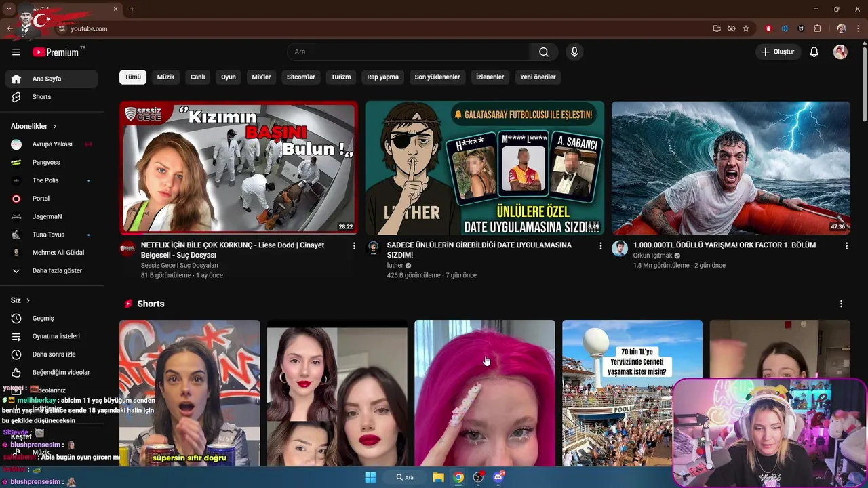868x488 pixels.
Task: Select the "Mix'ler" filter chip
Action: [261, 77]
